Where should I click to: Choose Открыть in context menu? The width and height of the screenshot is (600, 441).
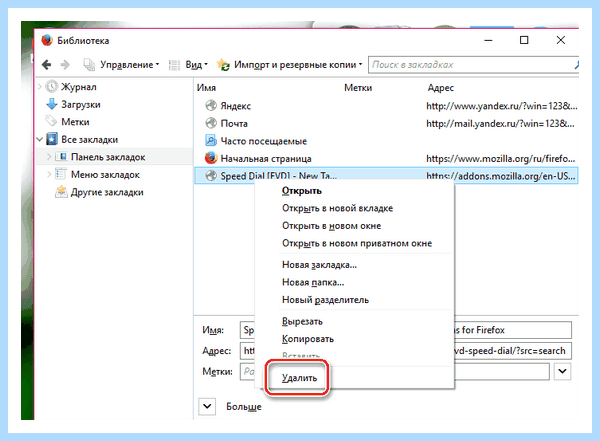[x=355, y=191]
